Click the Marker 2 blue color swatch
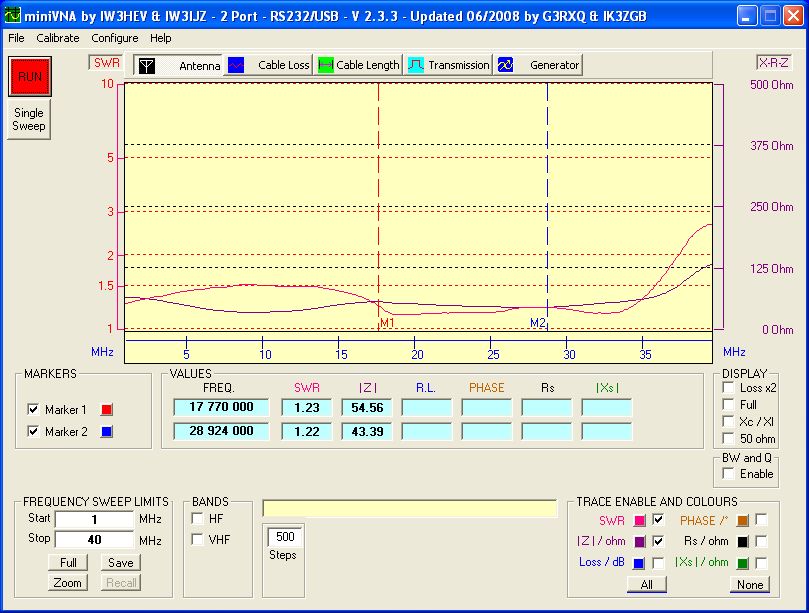The height and width of the screenshot is (613, 809). (x=106, y=432)
